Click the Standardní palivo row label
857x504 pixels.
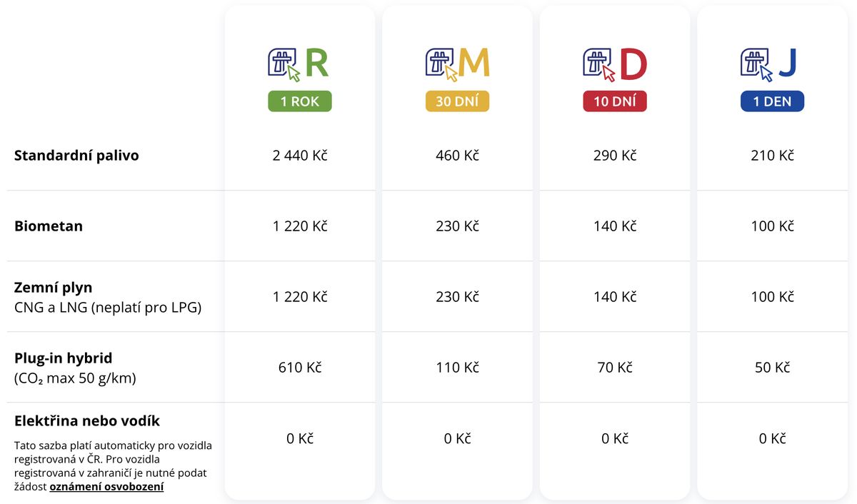tap(76, 156)
